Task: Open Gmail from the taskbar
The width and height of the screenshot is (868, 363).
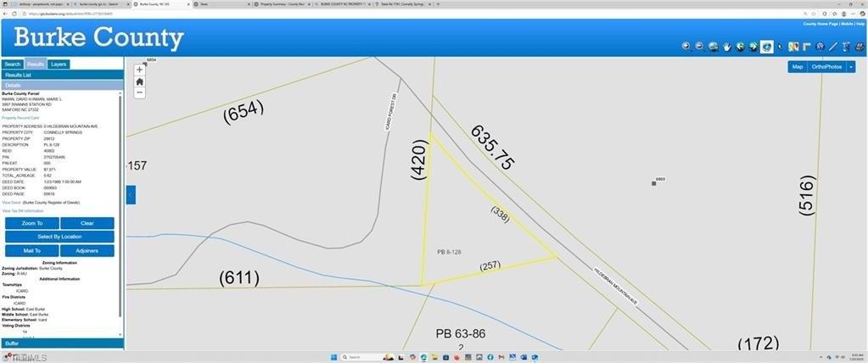Action: (501, 357)
